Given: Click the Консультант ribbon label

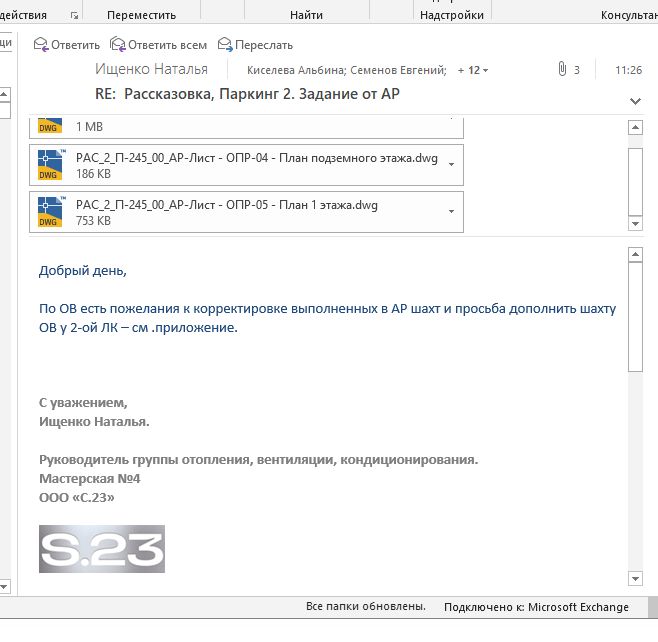Looking at the screenshot, I should (629, 15).
